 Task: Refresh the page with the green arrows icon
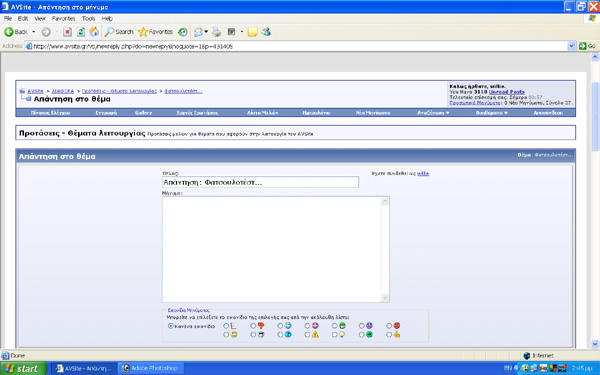(x=81, y=32)
